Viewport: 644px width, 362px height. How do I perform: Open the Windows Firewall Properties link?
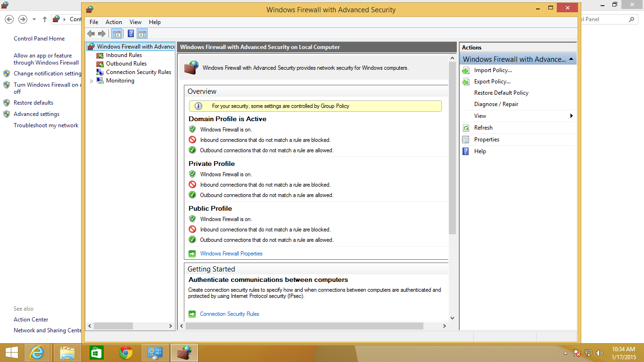(x=231, y=254)
